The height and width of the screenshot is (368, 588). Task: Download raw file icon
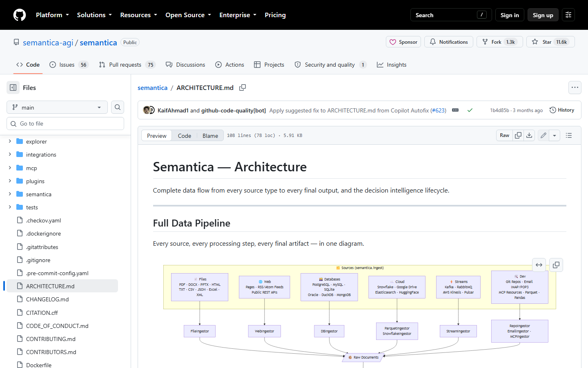point(529,135)
